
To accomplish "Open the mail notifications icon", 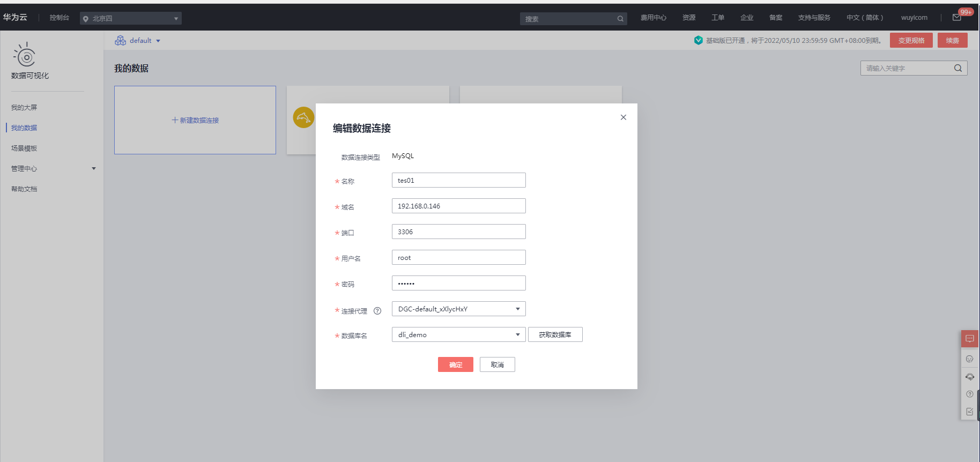I will [x=957, y=18].
